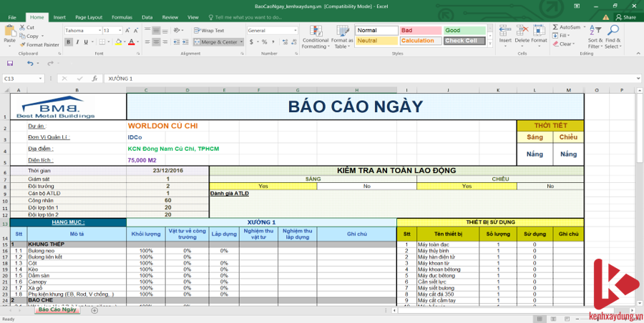Open the yellow Fill Color bucket
Viewport: 644px width, 323px height.
(x=119, y=42)
